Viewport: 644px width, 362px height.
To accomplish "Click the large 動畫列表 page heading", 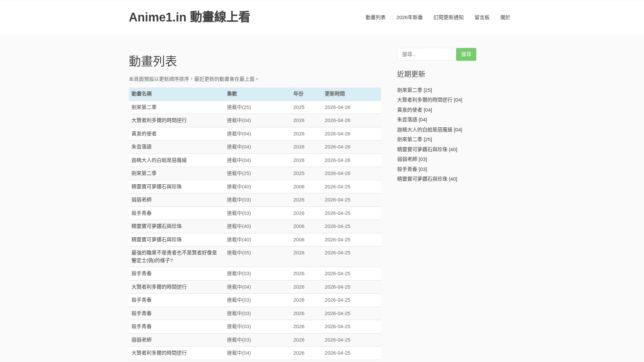I will pyautogui.click(x=153, y=61).
